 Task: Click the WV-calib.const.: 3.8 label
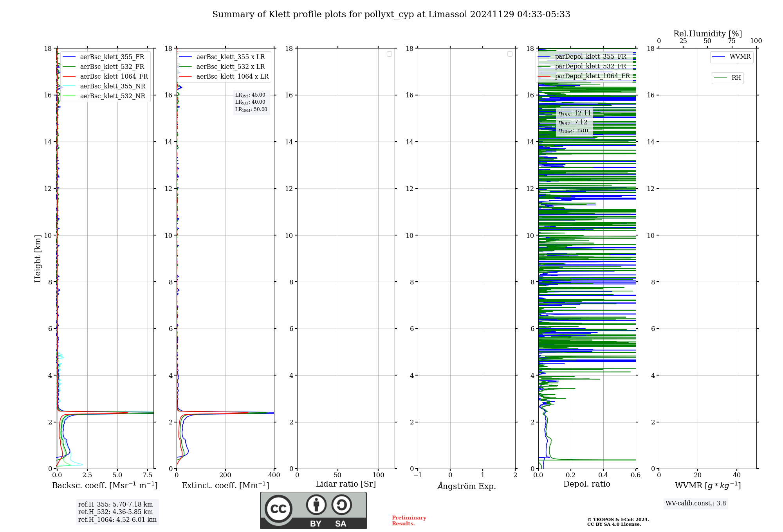[x=696, y=503]
